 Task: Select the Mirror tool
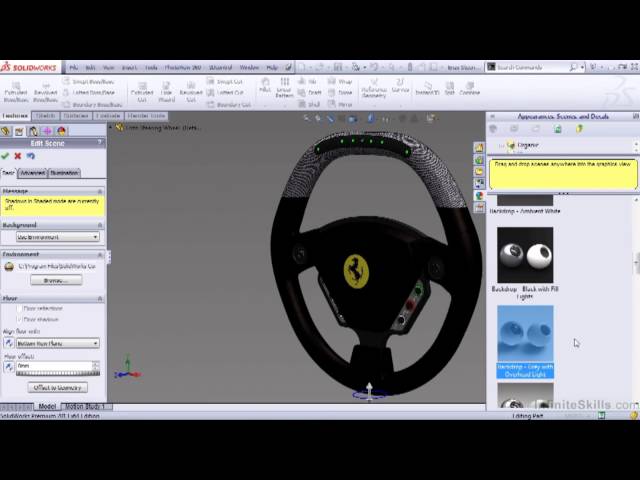click(340, 104)
